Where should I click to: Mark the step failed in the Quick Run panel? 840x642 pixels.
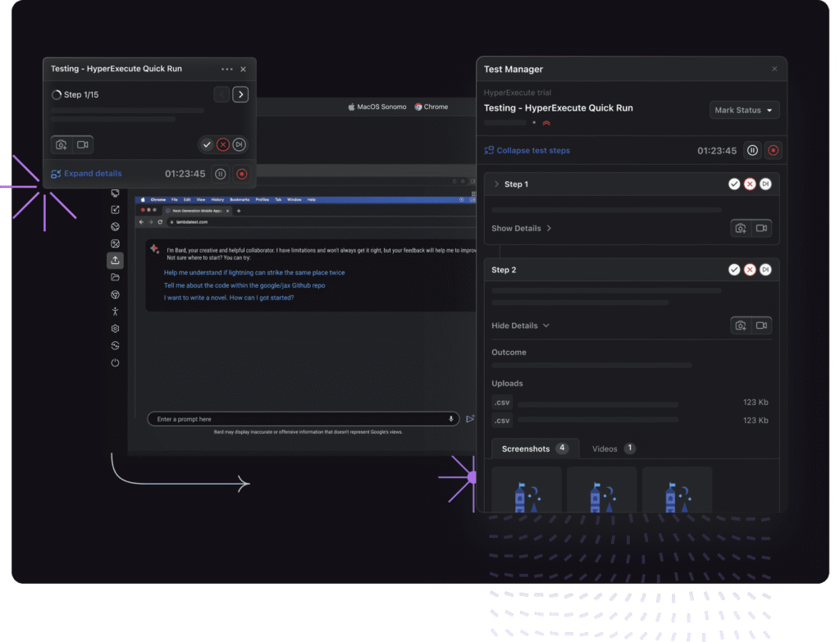click(223, 144)
